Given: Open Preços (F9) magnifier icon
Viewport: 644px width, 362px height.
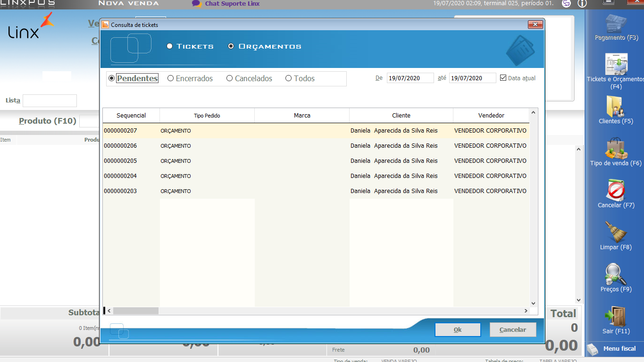Looking at the screenshot, I should coord(616,274).
